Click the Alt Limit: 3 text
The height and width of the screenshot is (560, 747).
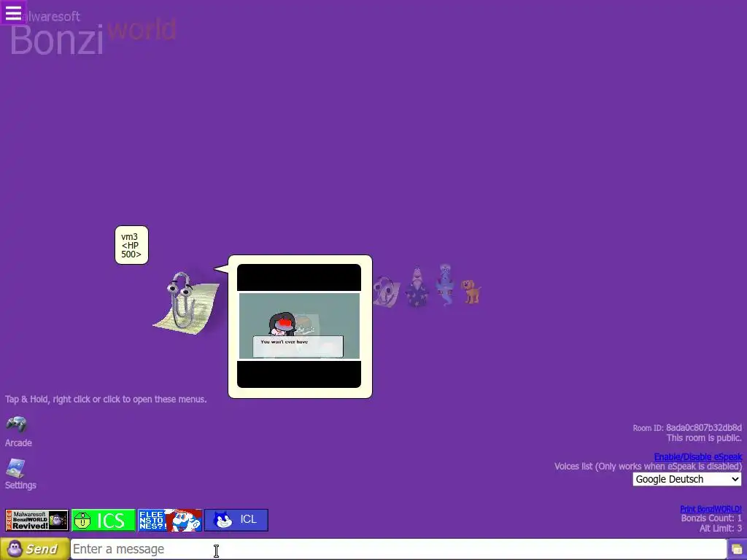pos(720,528)
